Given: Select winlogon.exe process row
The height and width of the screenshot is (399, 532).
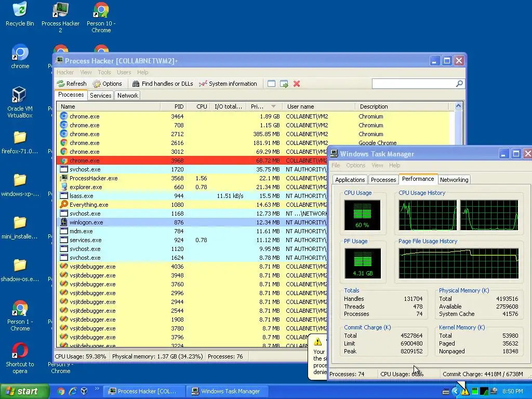Looking at the screenshot, I should [x=192, y=222].
